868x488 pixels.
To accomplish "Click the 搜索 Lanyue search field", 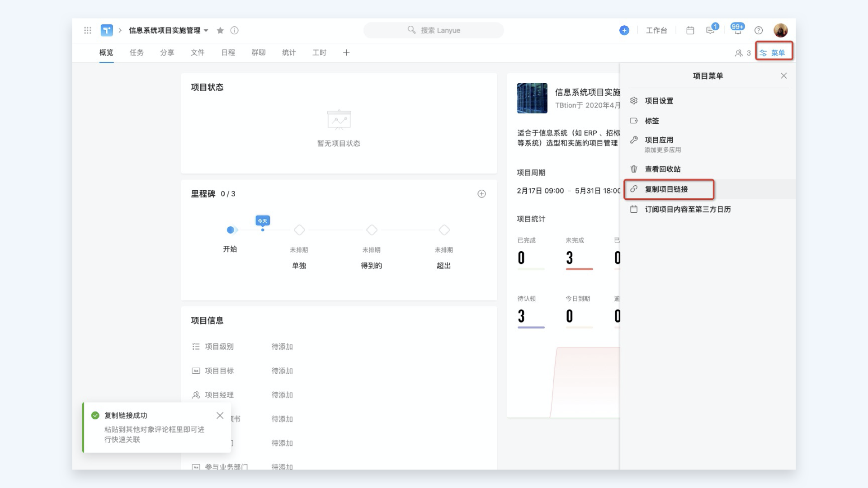I will coord(434,30).
